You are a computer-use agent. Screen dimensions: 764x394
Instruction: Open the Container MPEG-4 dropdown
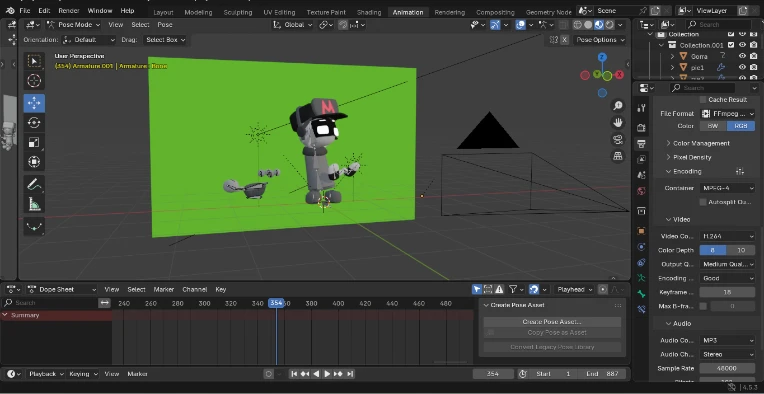pyautogui.click(x=727, y=188)
